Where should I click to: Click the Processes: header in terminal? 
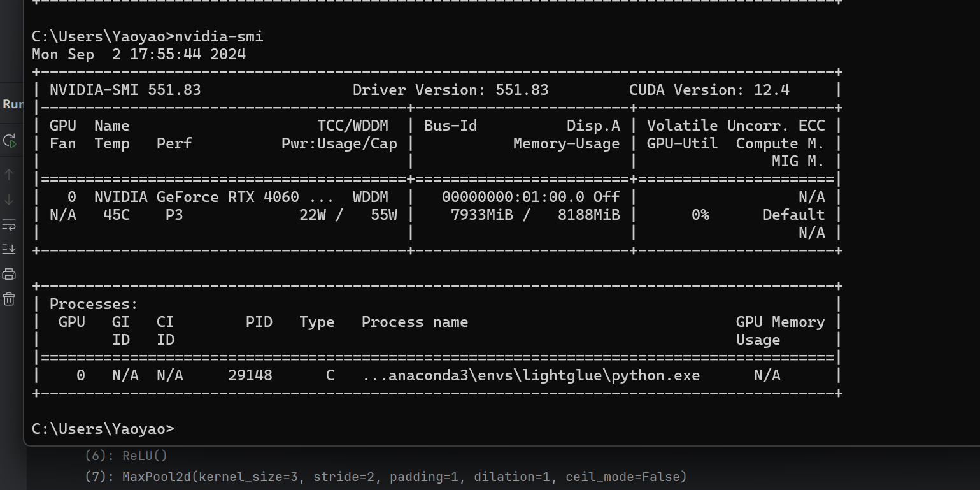94,304
